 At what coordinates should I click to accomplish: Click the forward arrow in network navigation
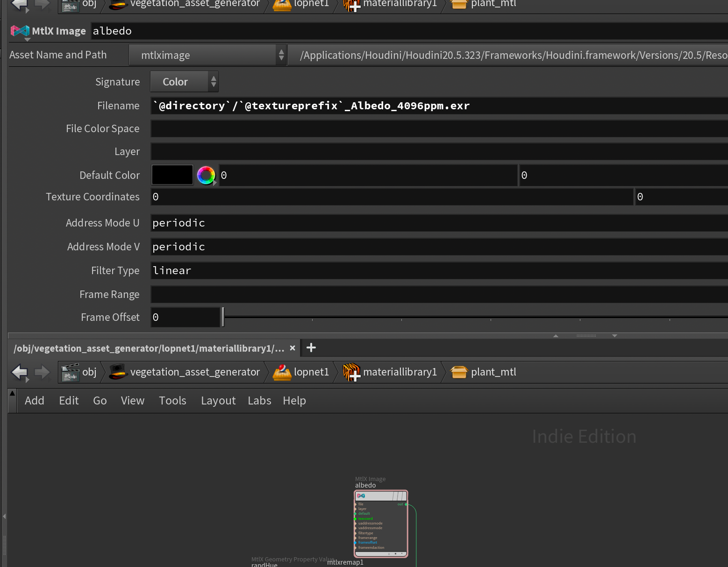[42, 372]
